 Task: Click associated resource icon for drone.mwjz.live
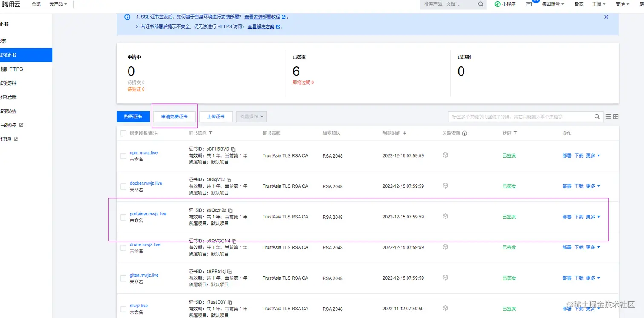coord(445,247)
